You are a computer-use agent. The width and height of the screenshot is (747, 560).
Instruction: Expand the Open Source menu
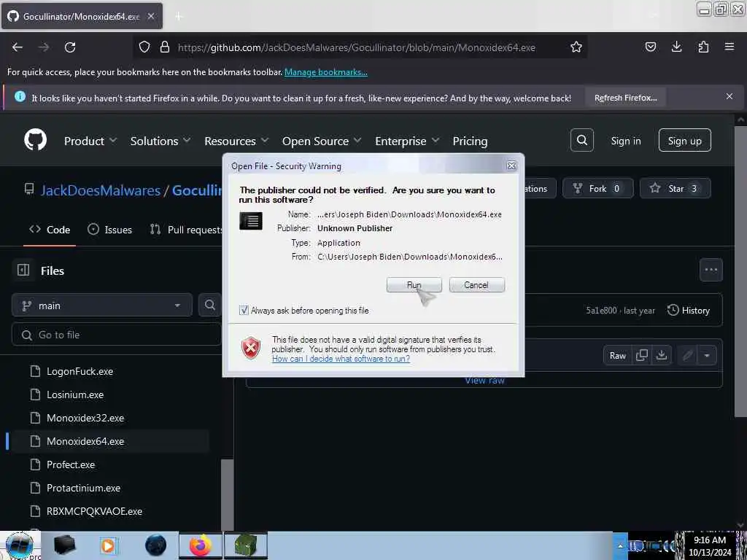pos(322,141)
